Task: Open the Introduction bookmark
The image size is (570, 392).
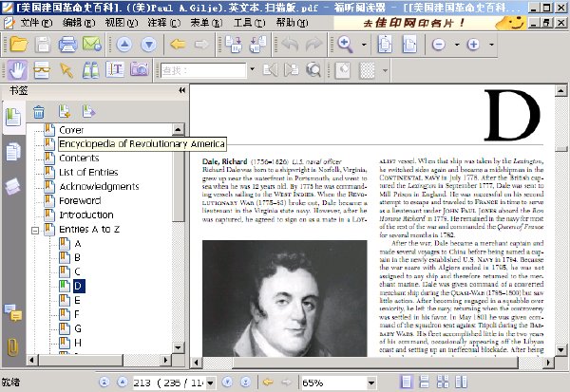Action: pos(86,215)
